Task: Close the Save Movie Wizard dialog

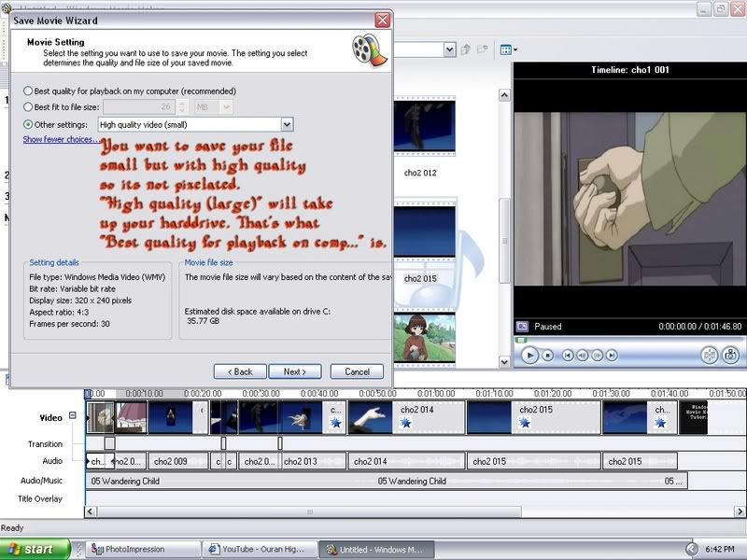Action: tap(382, 20)
